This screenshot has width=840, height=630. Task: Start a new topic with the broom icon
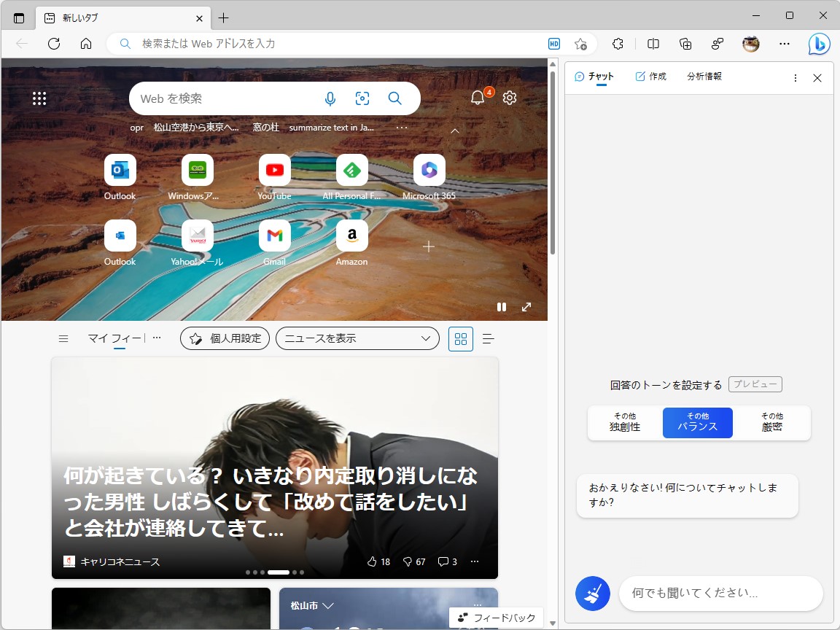tap(592, 594)
